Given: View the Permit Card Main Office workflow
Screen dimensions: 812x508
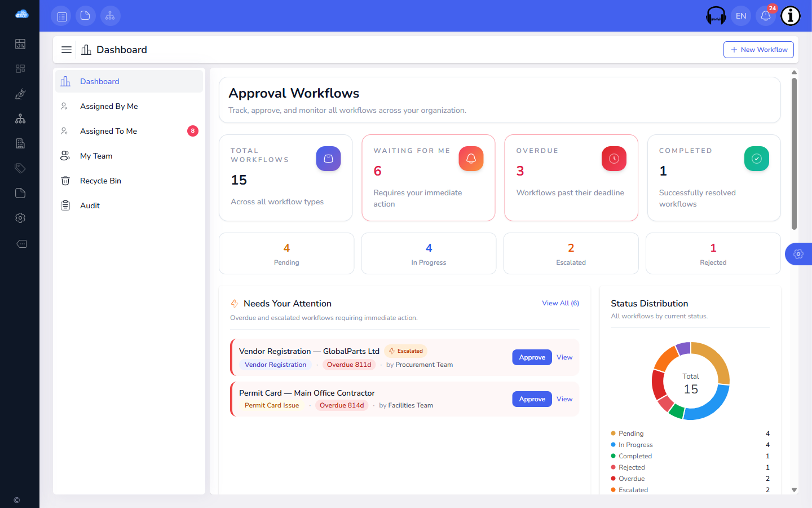Looking at the screenshot, I should 564,399.
